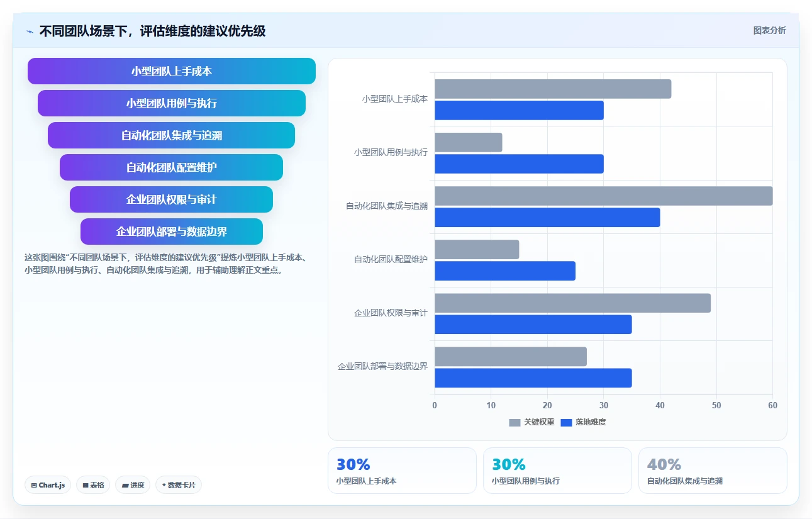Image resolution: width=812 pixels, height=519 pixels.
Task: Click the description paragraph starting 这张图围绕
Action: (x=165, y=264)
